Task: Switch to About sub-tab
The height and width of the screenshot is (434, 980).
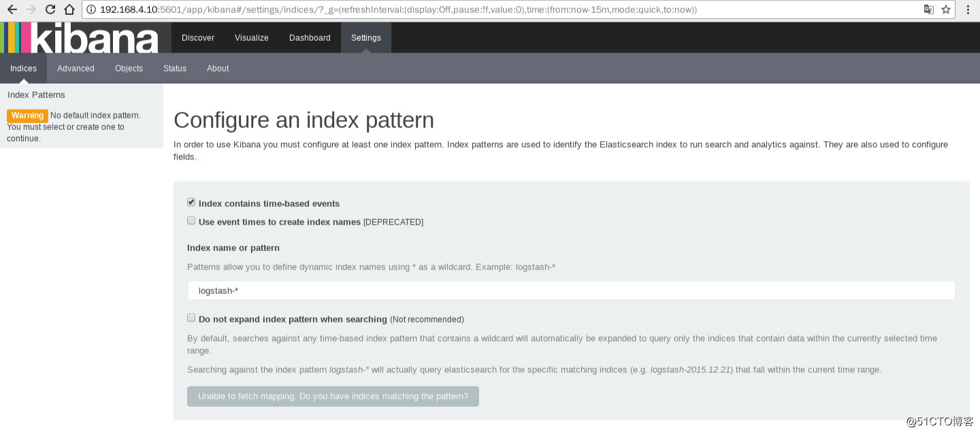Action: click(x=218, y=68)
